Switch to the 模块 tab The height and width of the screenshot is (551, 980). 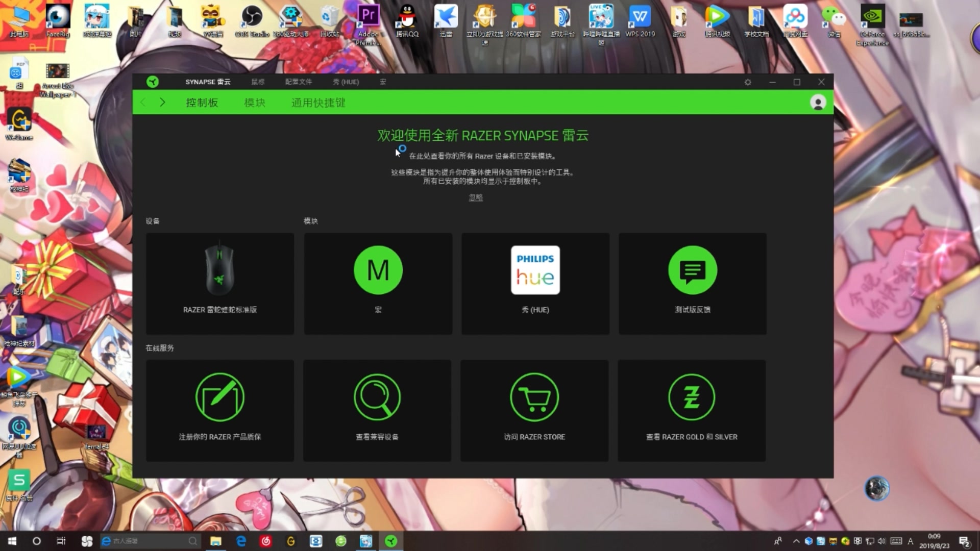(255, 103)
